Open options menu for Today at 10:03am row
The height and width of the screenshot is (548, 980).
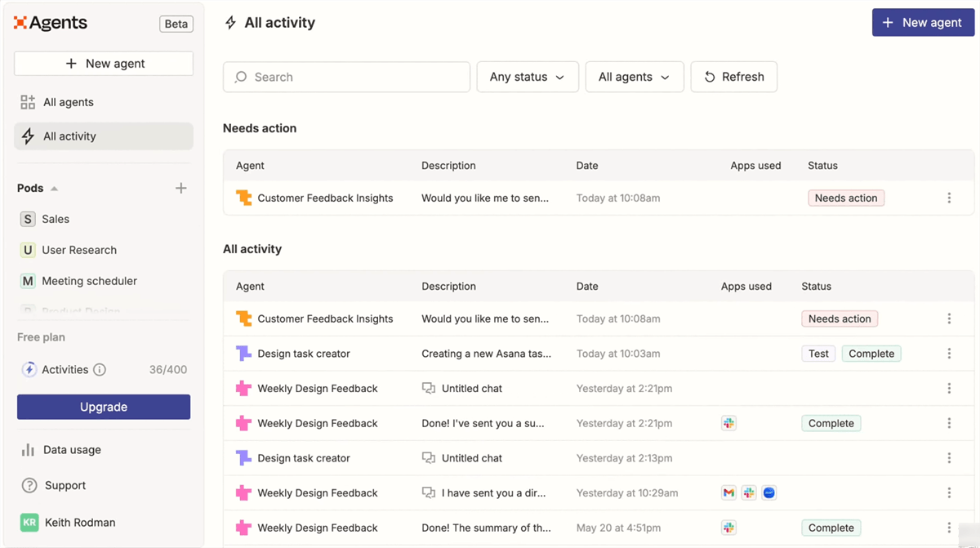click(949, 354)
